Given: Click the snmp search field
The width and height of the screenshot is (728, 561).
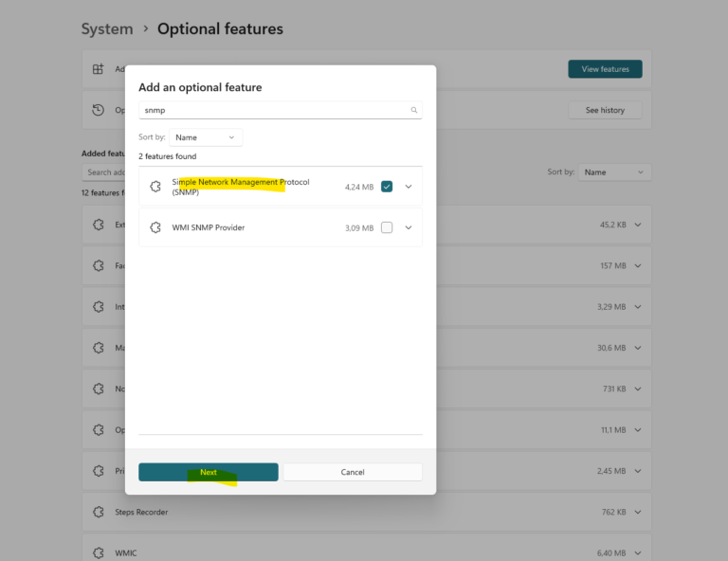Looking at the screenshot, I should coord(281,110).
